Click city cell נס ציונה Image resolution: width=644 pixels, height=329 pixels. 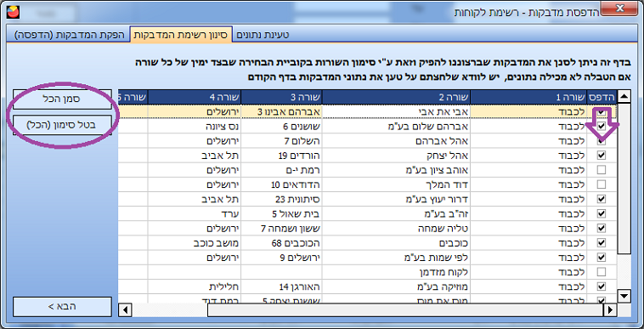pyautogui.click(x=195, y=126)
